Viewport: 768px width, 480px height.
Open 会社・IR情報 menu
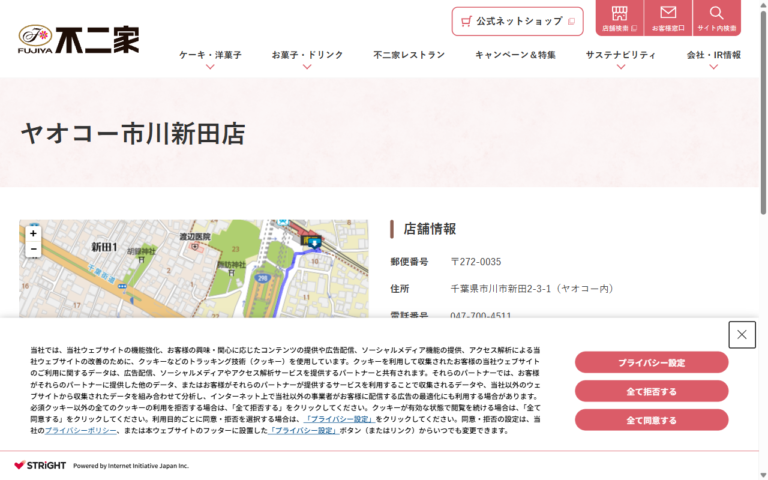coord(714,55)
